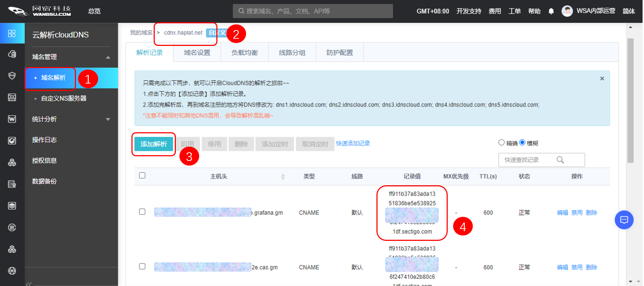Viewport: 644px width, 286px height.
Task: Open the blue chat support bubble
Action: pyautogui.click(x=624, y=220)
